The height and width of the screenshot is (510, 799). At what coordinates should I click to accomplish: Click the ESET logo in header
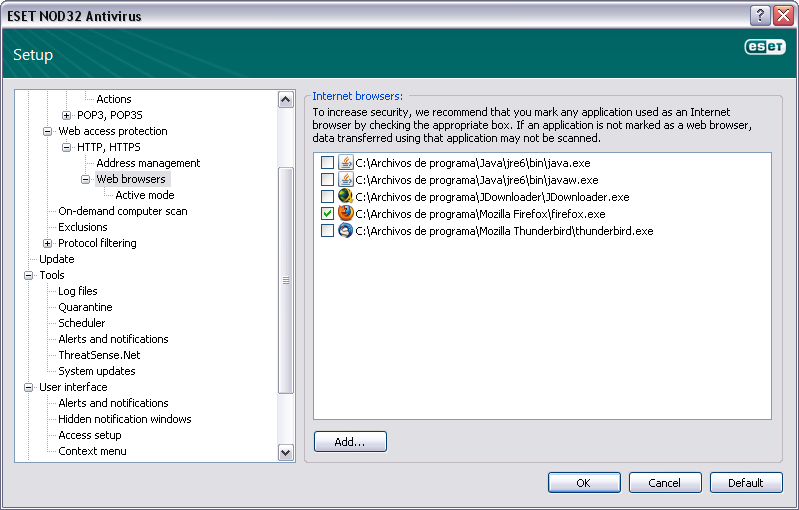(x=765, y=47)
